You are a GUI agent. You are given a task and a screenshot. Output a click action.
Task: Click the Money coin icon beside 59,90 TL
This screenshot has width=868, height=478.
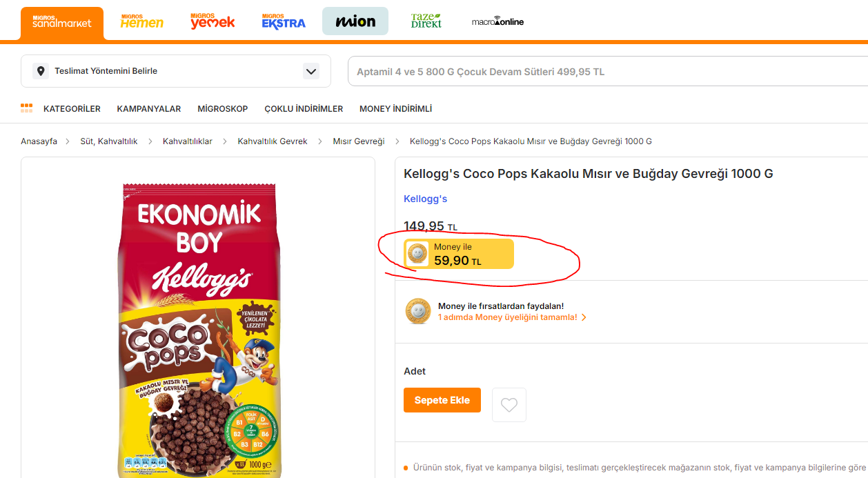[x=417, y=254]
